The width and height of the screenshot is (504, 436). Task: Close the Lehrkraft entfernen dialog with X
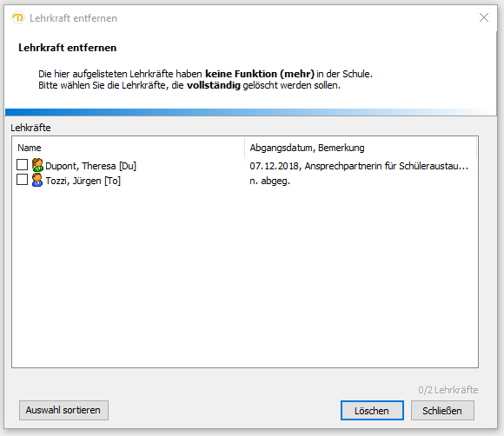(x=484, y=17)
